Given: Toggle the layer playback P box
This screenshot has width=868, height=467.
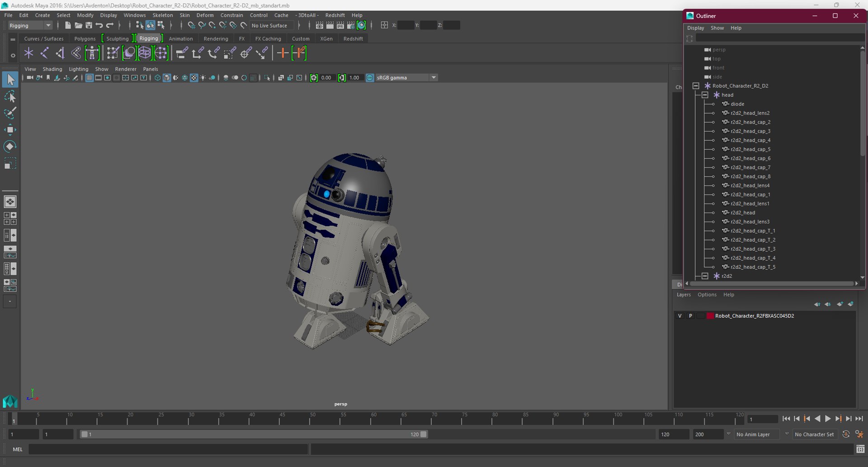Looking at the screenshot, I should [x=690, y=316].
